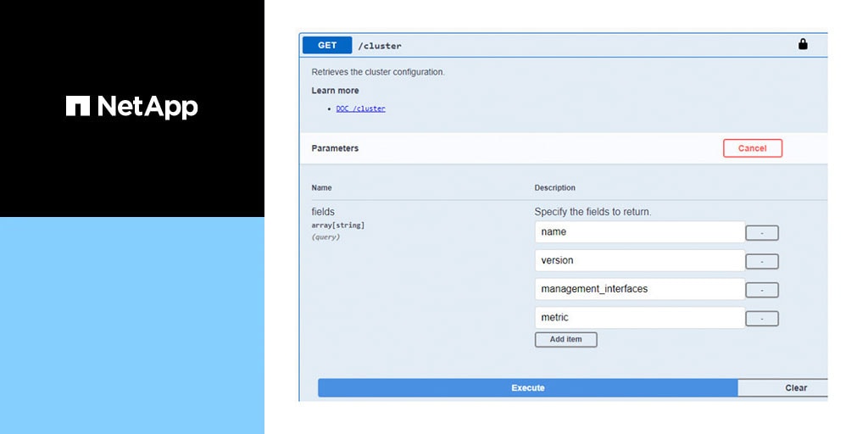Click the authorization lock icon

click(803, 45)
